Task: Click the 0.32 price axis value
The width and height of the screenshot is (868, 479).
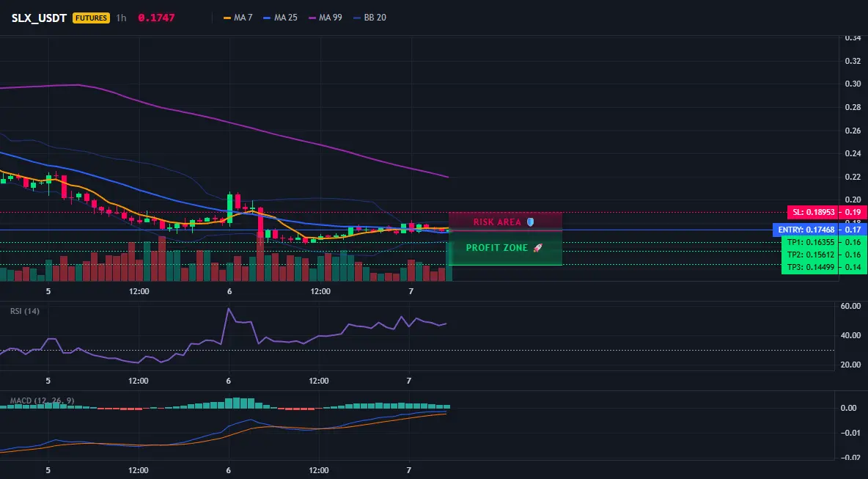Action: coord(853,61)
